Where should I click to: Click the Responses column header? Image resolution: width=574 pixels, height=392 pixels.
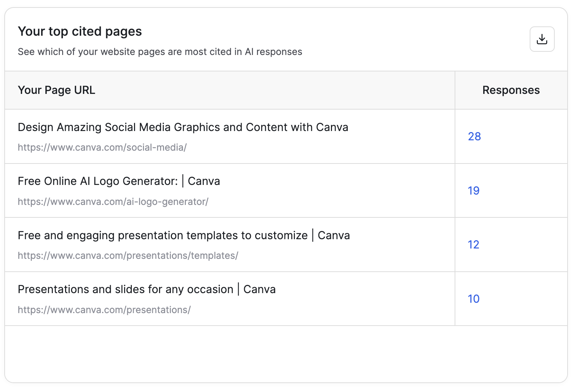[x=511, y=90]
